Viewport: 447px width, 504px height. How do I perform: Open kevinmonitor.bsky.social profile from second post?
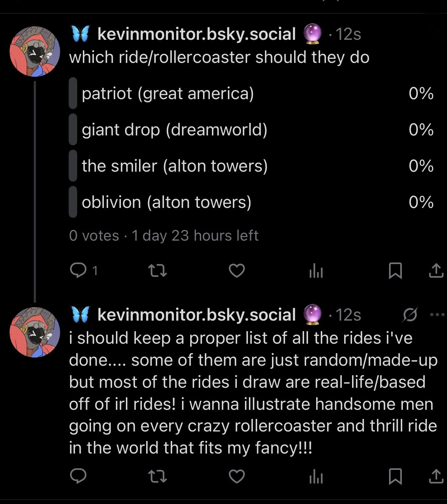[x=196, y=315]
